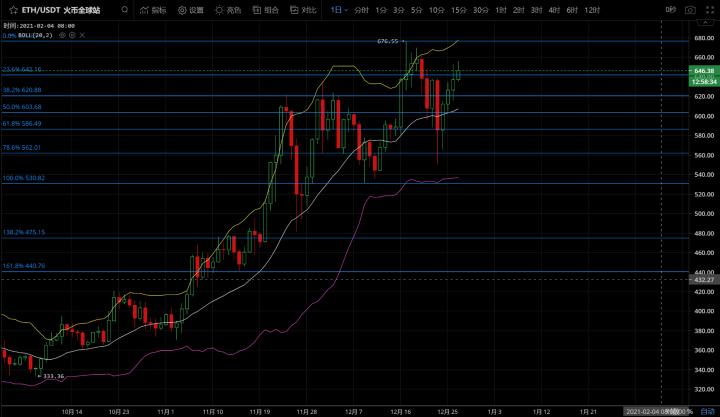This screenshot has width=720, height=417.
Task: Collapse the price axis top arrow
Action: coord(704,22)
